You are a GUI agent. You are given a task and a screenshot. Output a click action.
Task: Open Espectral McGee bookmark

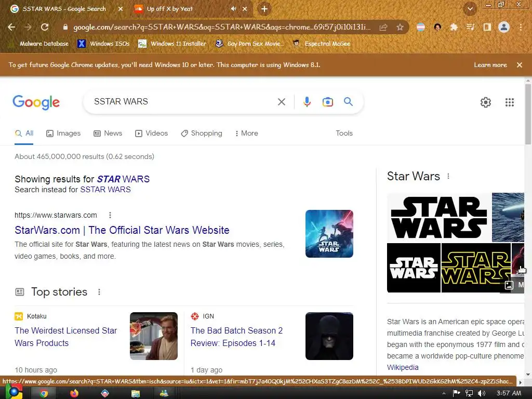tap(322, 44)
